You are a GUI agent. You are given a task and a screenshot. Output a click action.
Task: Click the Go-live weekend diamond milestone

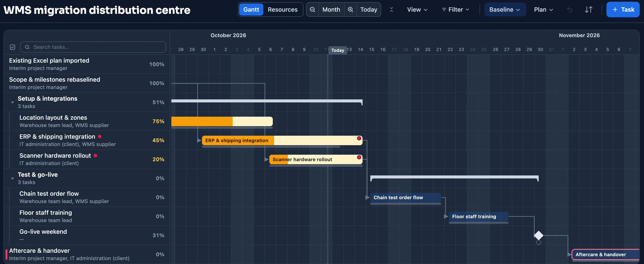(538, 235)
